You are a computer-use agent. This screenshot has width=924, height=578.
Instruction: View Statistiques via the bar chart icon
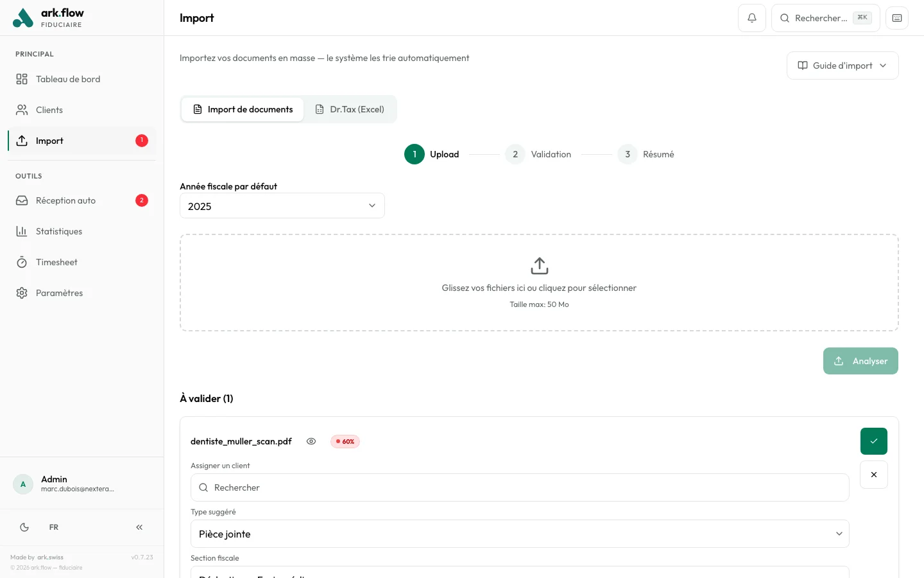(x=22, y=231)
